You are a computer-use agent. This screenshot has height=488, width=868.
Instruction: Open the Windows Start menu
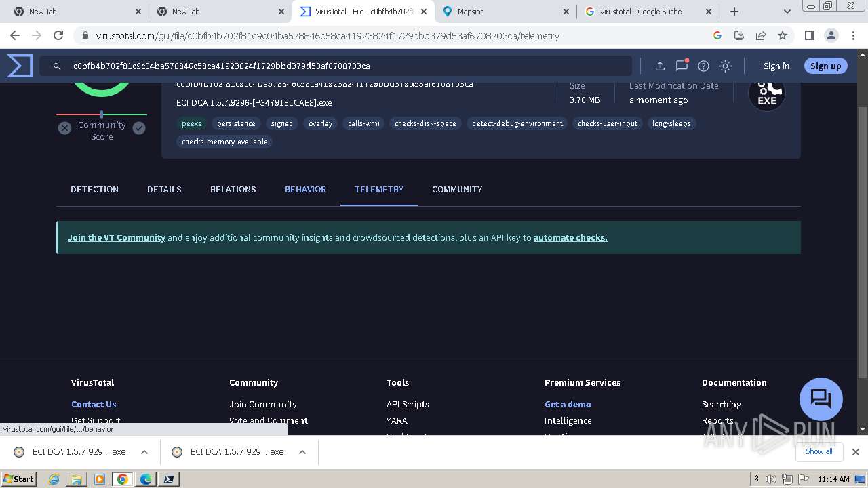click(18, 479)
